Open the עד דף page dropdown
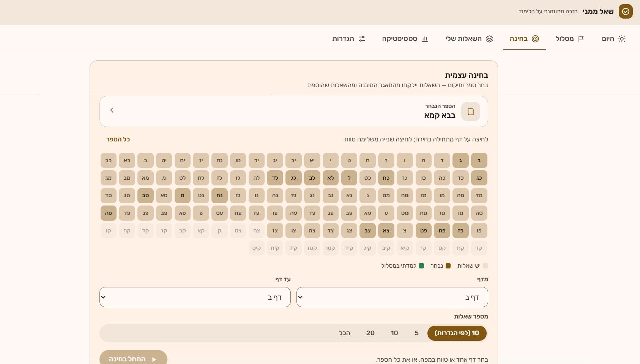Image resolution: width=640 pixels, height=364 pixels. point(195,297)
